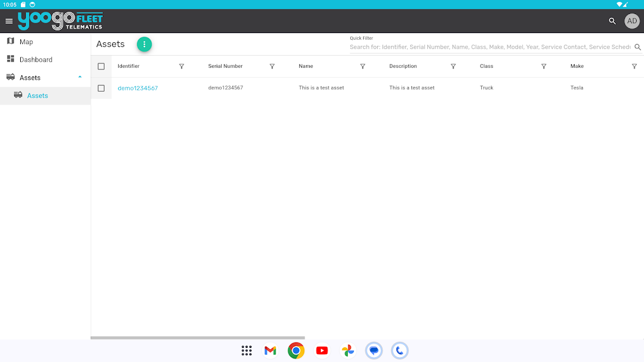644x362 pixels.
Task: Click the green more-options button beside Assets
Action: point(144,44)
